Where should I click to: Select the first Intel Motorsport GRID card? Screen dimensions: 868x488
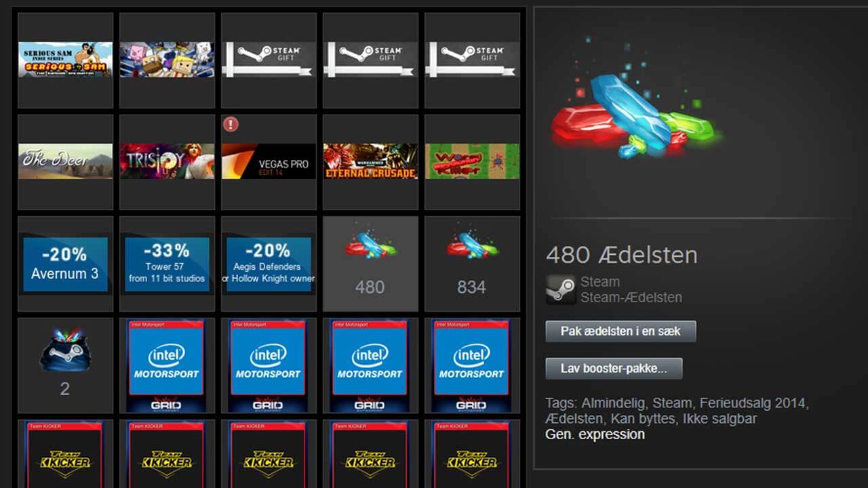tap(167, 365)
